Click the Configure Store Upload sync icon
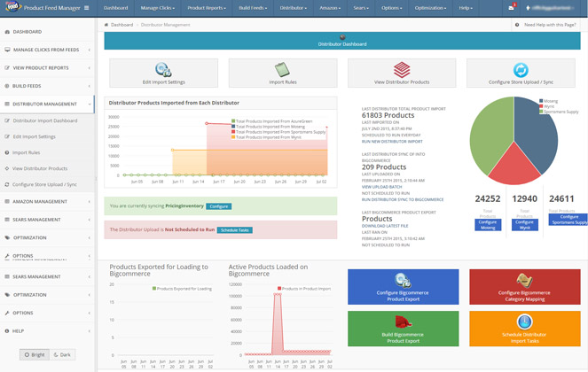The image size is (588, 372). click(521, 70)
